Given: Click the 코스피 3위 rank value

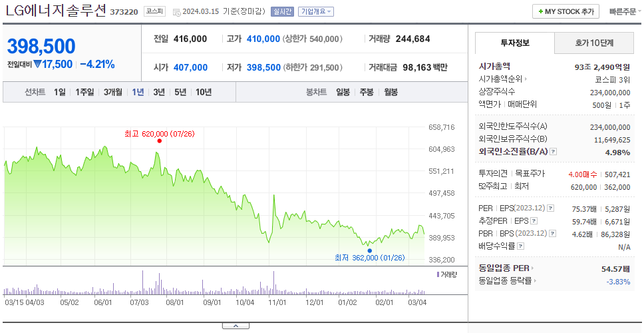Looking at the screenshot, I should 612,80.
